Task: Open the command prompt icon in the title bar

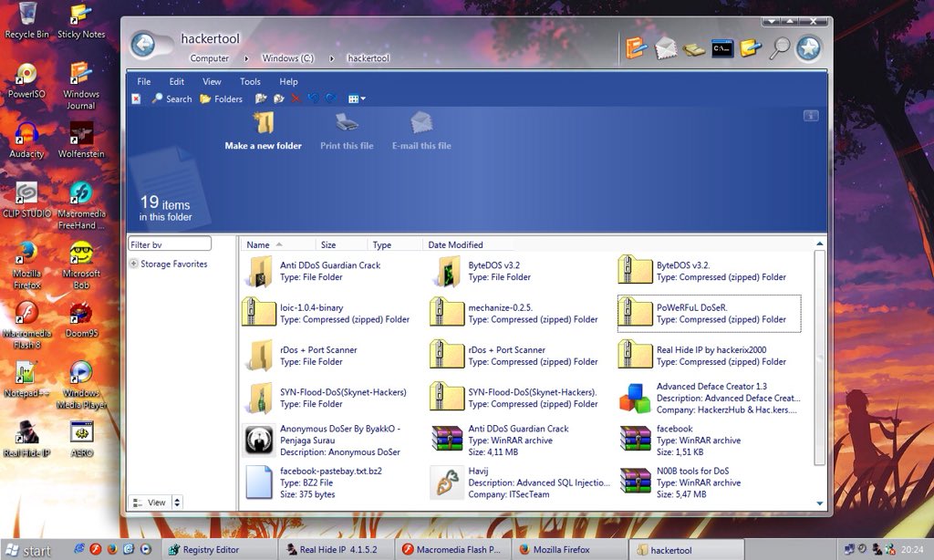Action: click(x=722, y=48)
